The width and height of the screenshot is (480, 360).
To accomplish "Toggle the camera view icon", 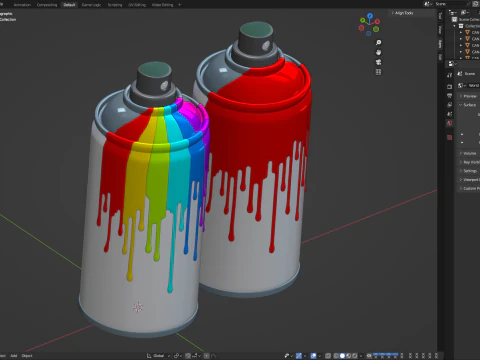I will [378, 62].
